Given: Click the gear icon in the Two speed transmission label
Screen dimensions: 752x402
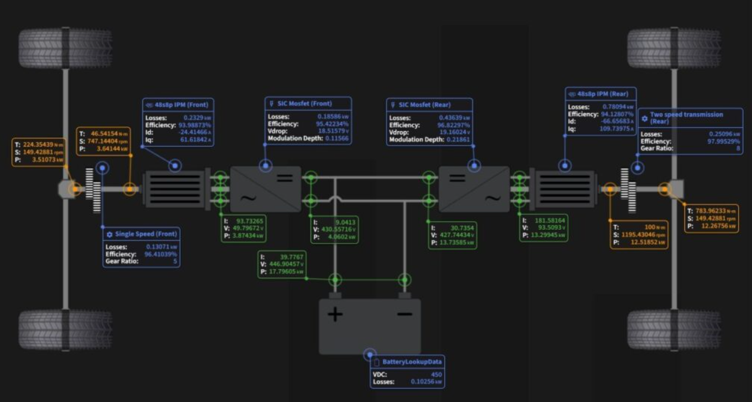Looking at the screenshot, I should (645, 118).
